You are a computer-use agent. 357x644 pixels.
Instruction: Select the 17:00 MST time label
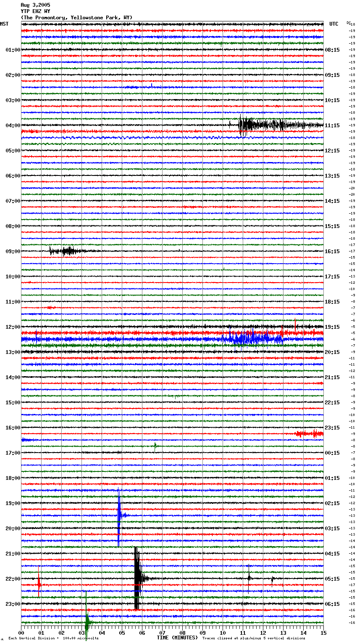pos(13,453)
